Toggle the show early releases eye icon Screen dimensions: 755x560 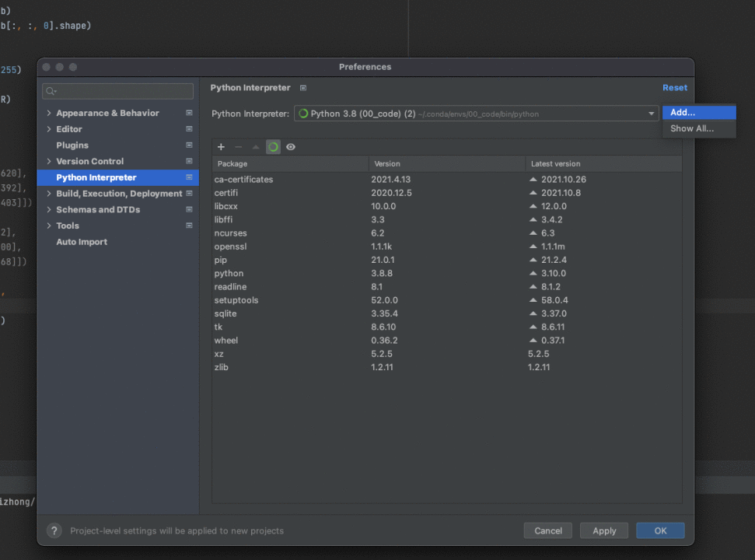(x=291, y=147)
